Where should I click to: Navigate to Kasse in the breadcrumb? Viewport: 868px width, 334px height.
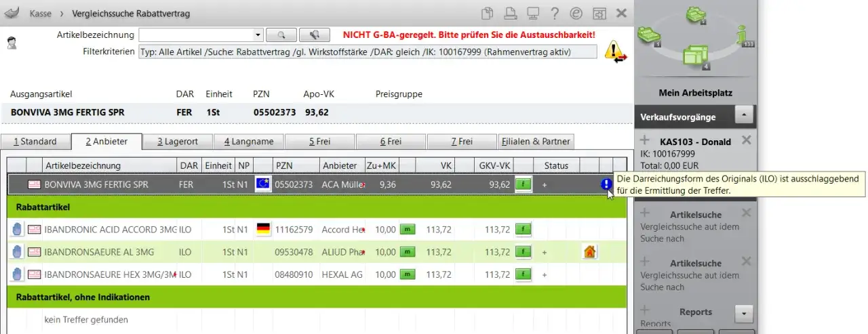click(x=40, y=14)
